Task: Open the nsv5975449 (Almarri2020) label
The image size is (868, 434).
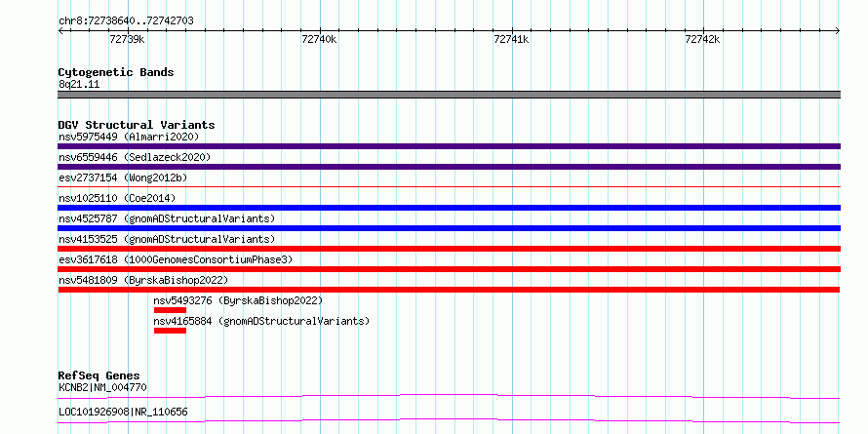Action: coord(129,137)
